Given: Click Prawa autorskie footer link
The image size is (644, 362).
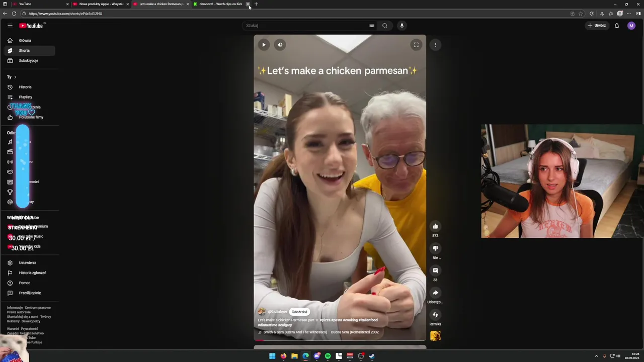Looking at the screenshot, I should (x=19, y=312).
